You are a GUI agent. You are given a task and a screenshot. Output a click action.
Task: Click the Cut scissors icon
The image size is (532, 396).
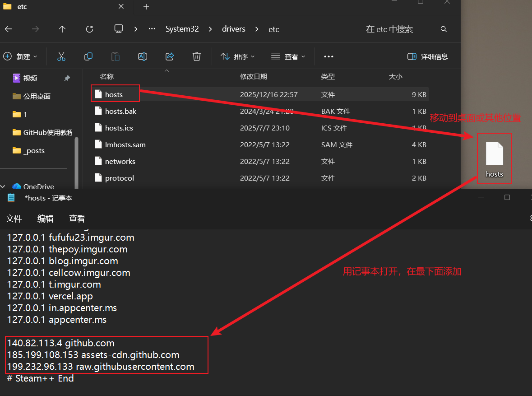tap(61, 56)
